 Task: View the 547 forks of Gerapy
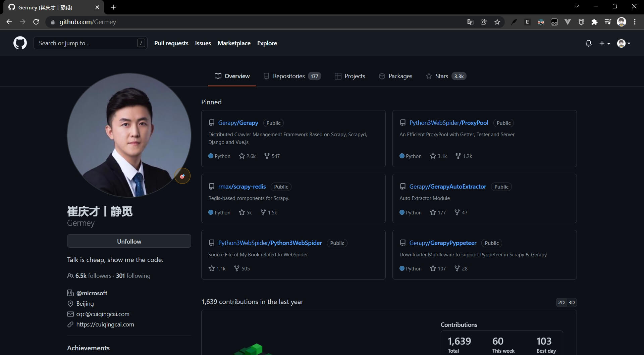click(272, 156)
